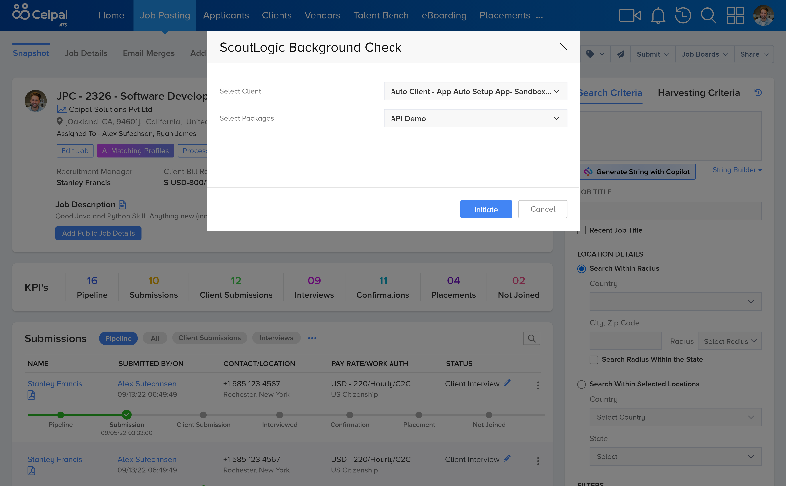Open the Matching Profiles button
786x486 pixels.
(x=136, y=151)
